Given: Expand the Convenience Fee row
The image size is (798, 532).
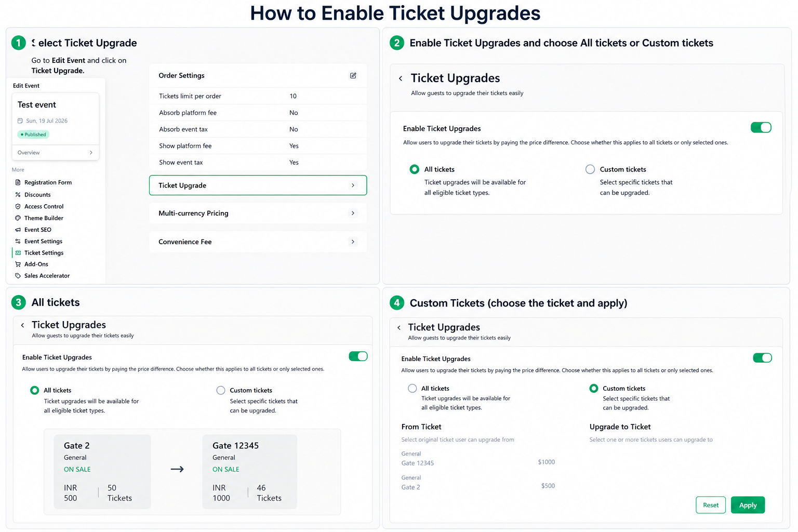Looking at the screenshot, I should (x=258, y=242).
